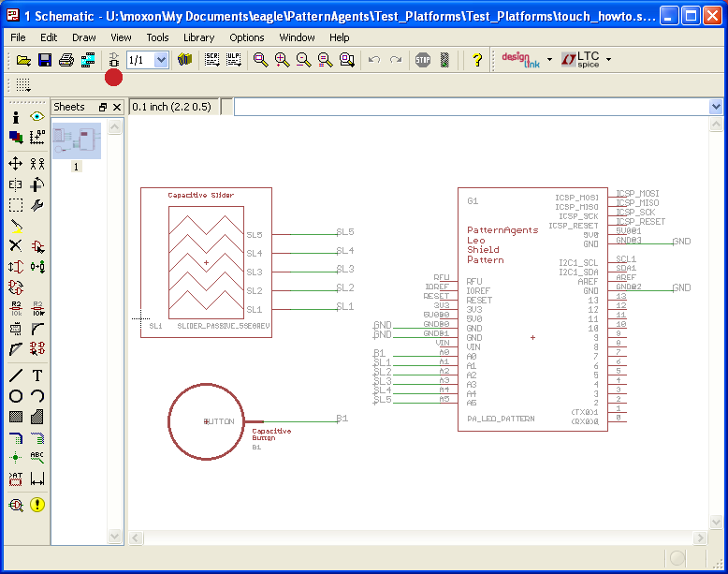Select the Rectangle tool
The width and height of the screenshot is (728, 574).
(x=16, y=417)
